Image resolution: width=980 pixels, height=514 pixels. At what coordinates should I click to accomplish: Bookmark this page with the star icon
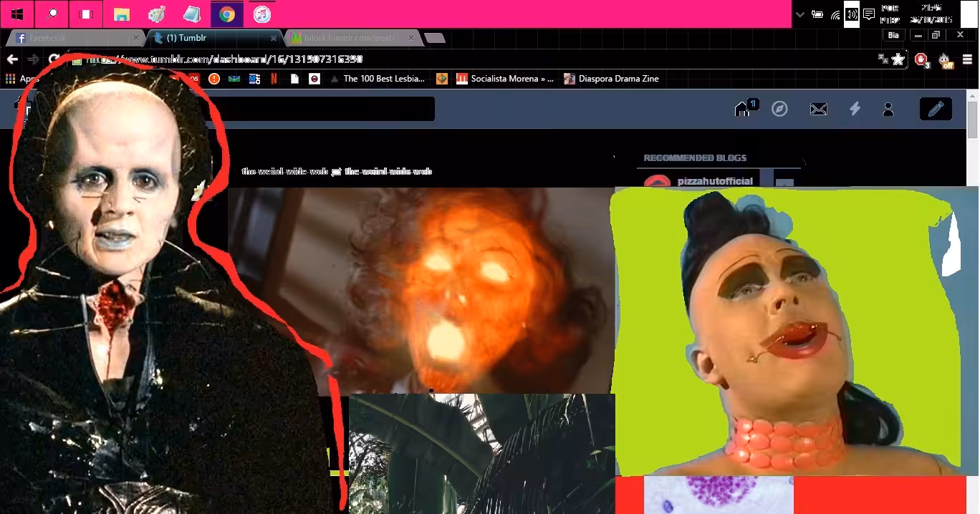(898, 59)
